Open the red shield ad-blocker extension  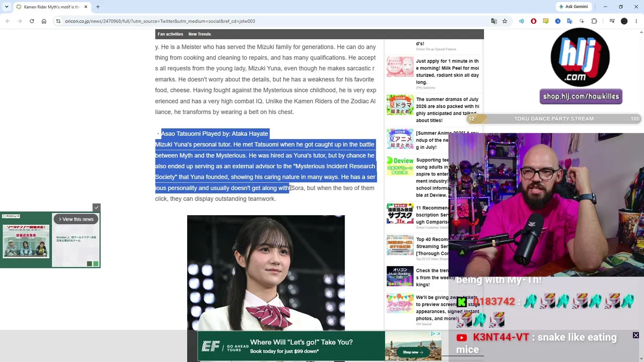coord(533,21)
